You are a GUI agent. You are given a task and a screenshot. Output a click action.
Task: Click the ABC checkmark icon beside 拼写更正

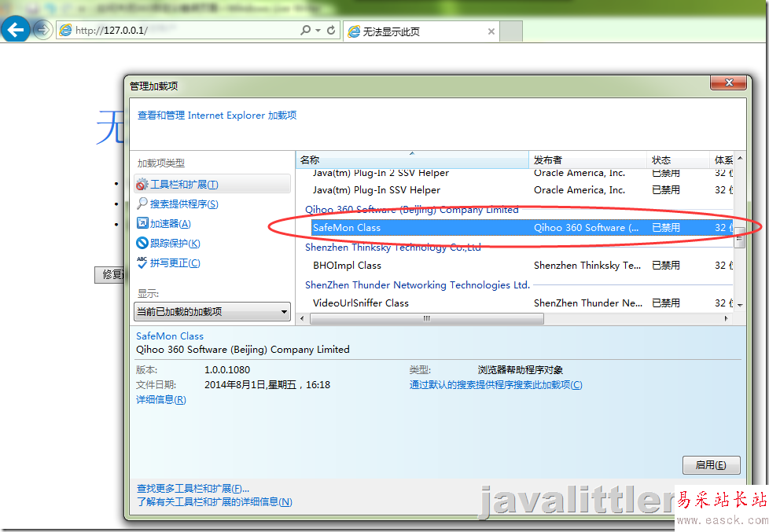142,262
